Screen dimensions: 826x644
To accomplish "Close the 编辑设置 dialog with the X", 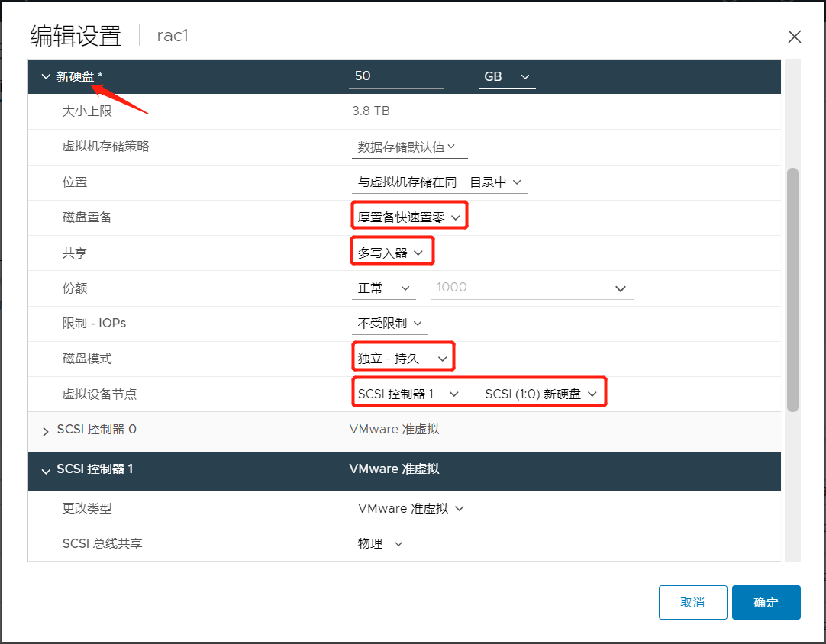I will click(x=794, y=36).
